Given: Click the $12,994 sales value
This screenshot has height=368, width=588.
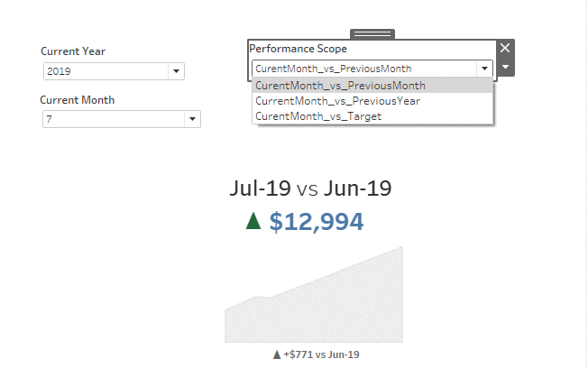Looking at the screenshot, I should click(317, 221).
